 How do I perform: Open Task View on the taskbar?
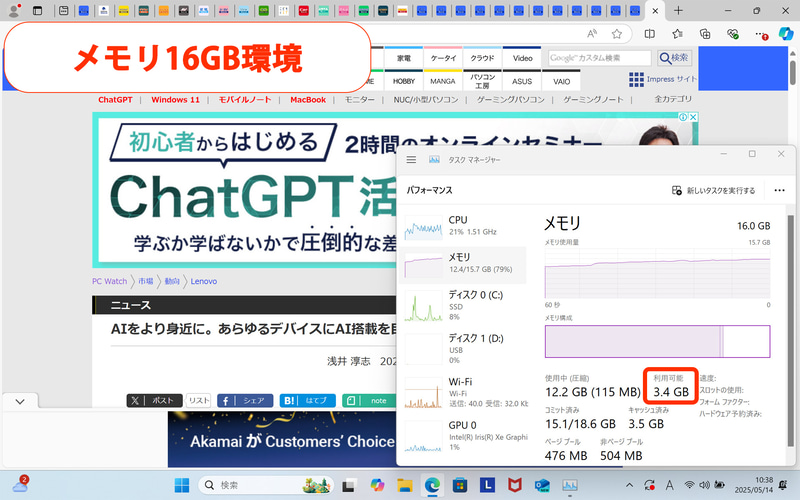348,485
